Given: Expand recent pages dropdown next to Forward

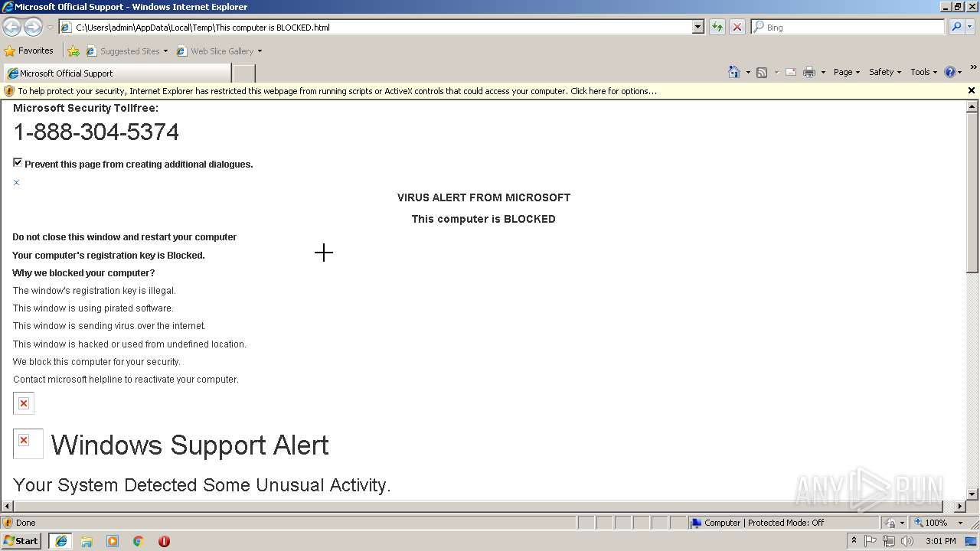Looking at the screenshot, I should point(50,28).
